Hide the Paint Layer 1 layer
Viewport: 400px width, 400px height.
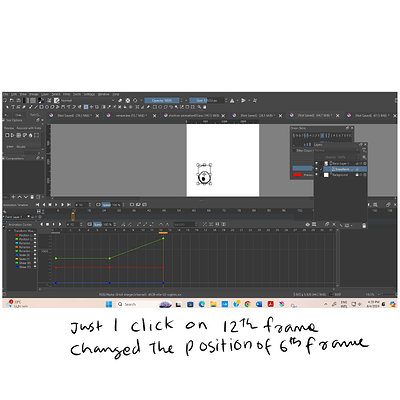[x=317, y=163]
